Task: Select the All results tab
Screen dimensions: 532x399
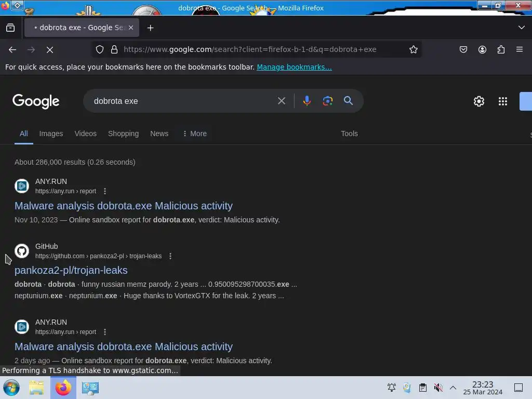Action: tap(24, 134)
